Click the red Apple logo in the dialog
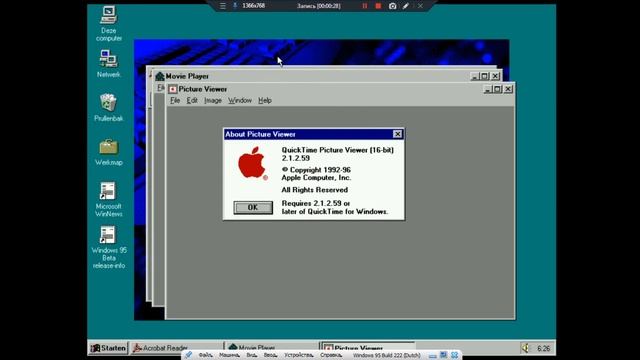 coord(252,163)
